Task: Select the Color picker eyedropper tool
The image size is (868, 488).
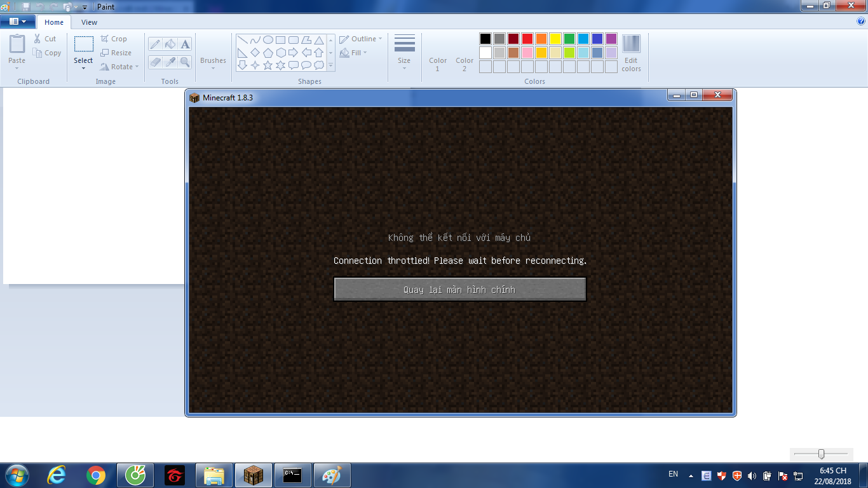Action: click(170, 62)
